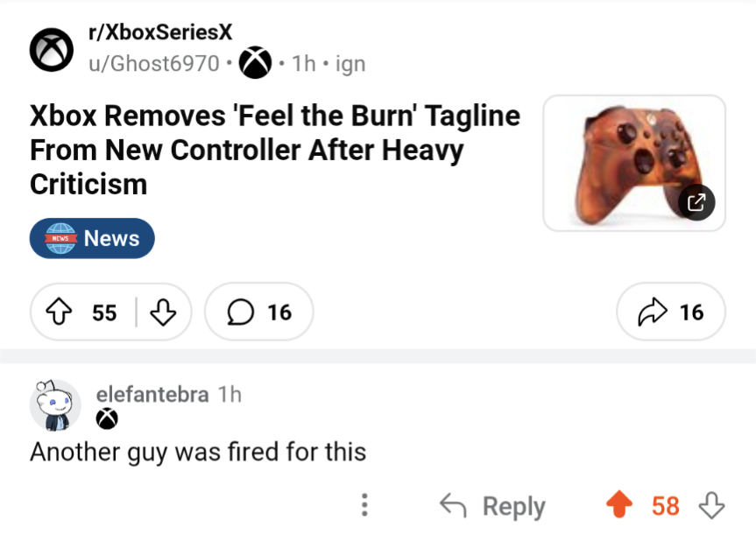Click the Xbox flair icon beside Ghost6970
Image resolution: width=756 pixels, height=555 pixels.
click(256, 64)
